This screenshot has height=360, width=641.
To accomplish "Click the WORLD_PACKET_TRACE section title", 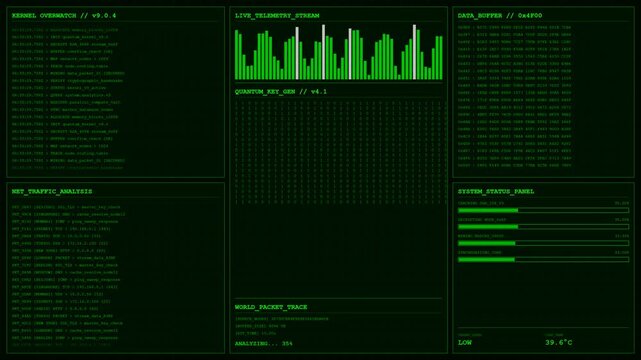I will pyautogui.click(x=271, y=307).
